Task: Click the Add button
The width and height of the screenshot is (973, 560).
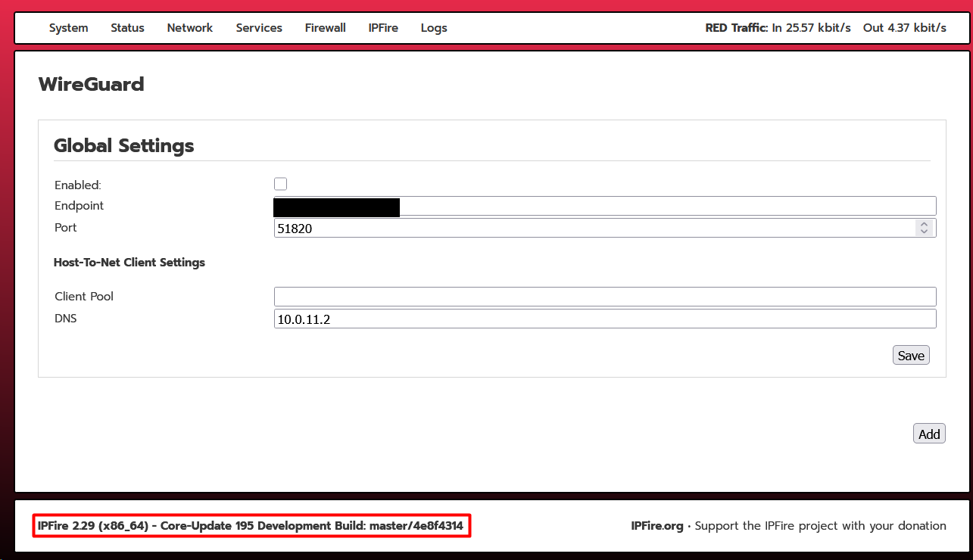Action: [929, 434]
